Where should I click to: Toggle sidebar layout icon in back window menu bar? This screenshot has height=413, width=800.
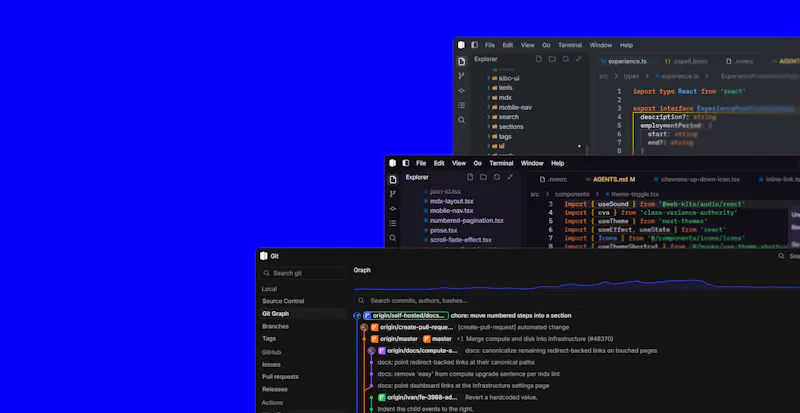474,45
